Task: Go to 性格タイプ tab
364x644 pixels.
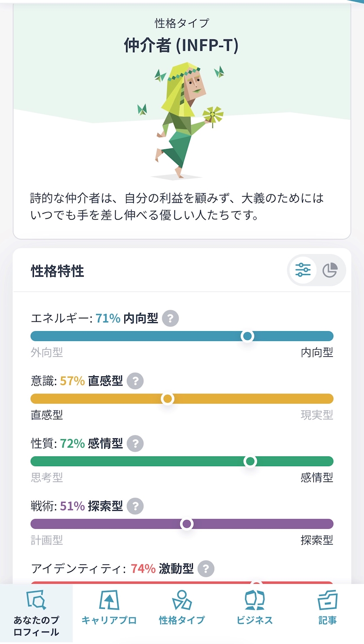Action: click(x=182, y=608)
